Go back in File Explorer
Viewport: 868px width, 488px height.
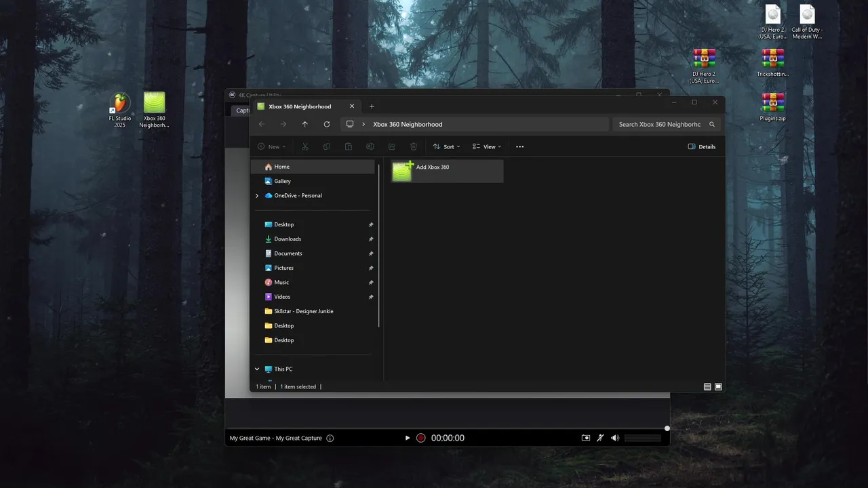262,124
